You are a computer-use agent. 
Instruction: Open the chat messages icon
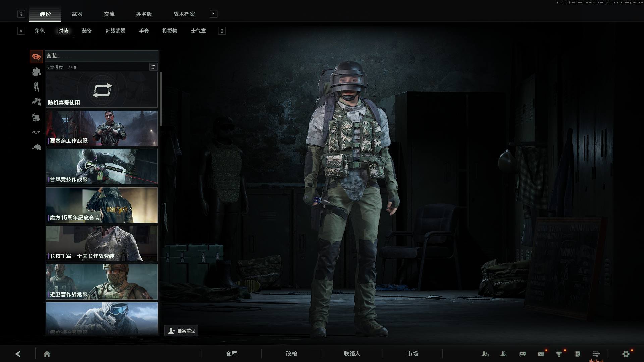coord(522,354)
